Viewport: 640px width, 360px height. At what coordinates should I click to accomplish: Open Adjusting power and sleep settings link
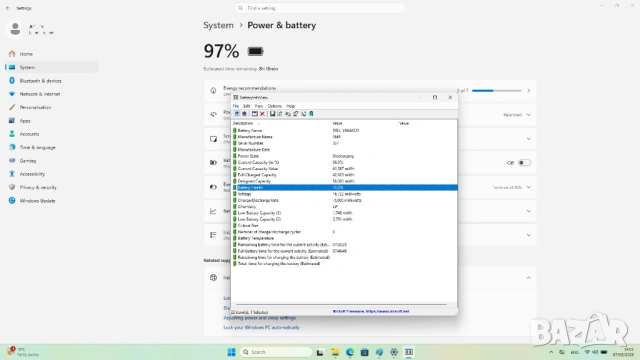pos(260,318)
